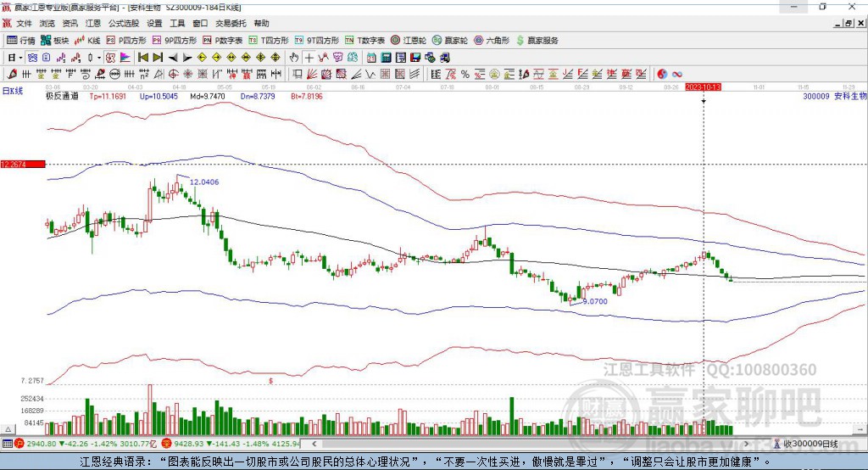Click the 极反通道 indicator name
Viewport: 868px width, 470px height.
pos(62,96)
